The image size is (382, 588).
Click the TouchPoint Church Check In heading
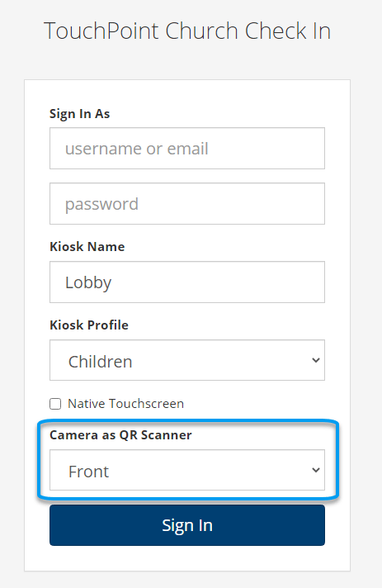[187, 31]
